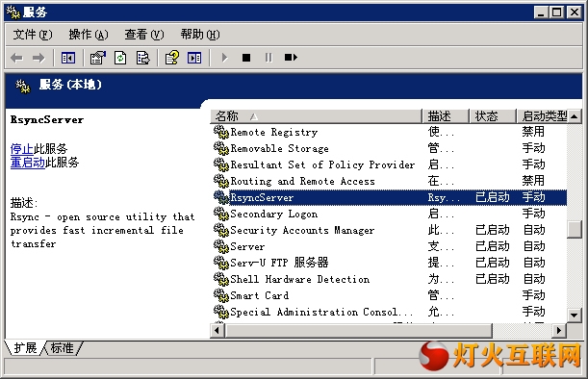Open the 文件(F) menu
This screenshot has width=588, height=379.
tap(33, 35)
